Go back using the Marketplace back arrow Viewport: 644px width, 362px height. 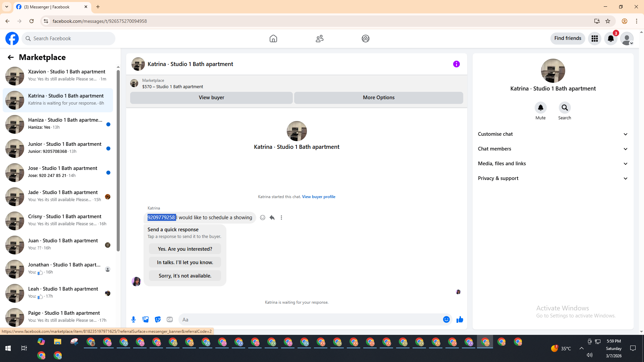pos(11,57)
